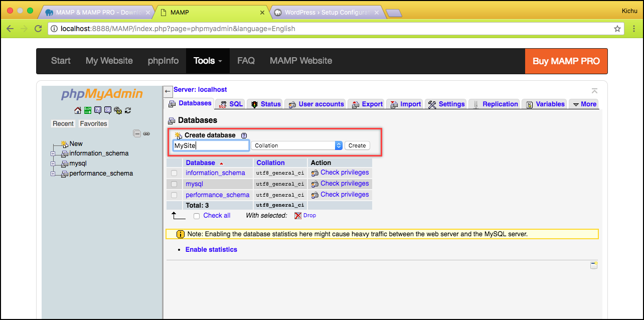
Task: Open navigation panel settings gear icon
Action: (x=118, y=110)
